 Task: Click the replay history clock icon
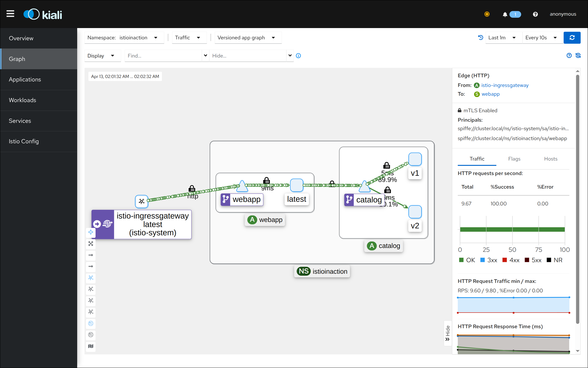tap(480, 37)
